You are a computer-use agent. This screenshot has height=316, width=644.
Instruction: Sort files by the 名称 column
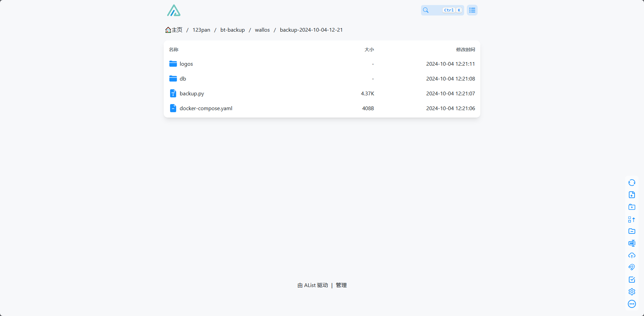coord(173,50)
